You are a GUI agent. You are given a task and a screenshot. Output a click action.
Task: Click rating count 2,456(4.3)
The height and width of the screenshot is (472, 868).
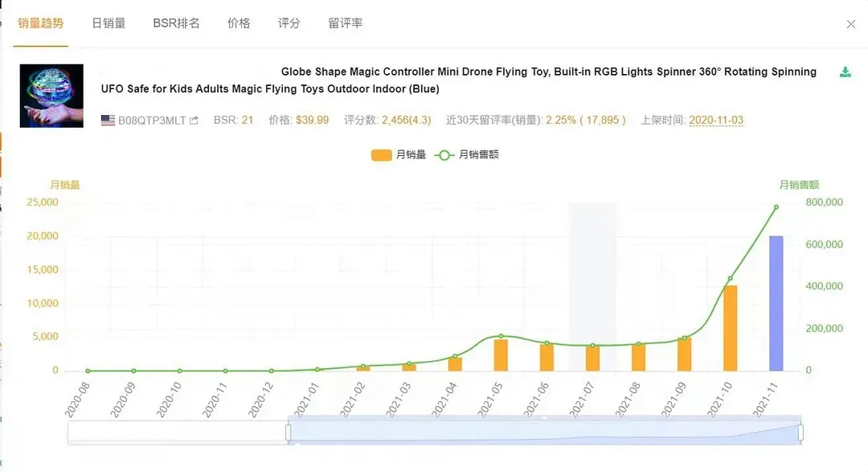407,121
